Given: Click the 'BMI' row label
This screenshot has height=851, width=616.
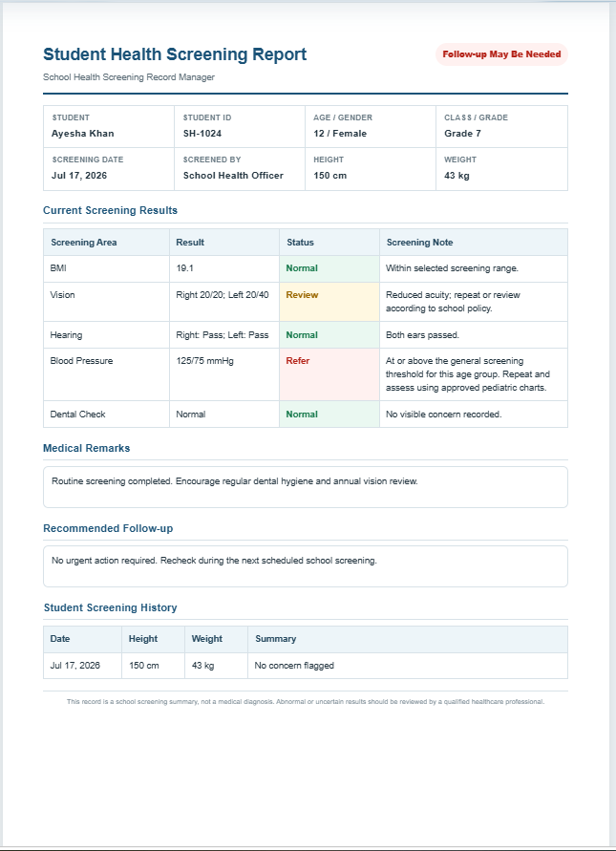Looking at the screenshot, I should [x=58, y=268].
